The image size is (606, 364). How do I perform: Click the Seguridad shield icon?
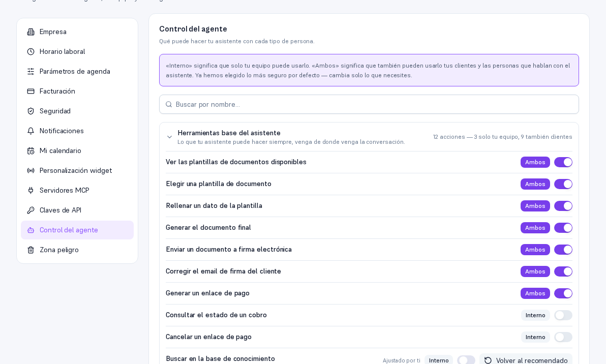(31, 111)
